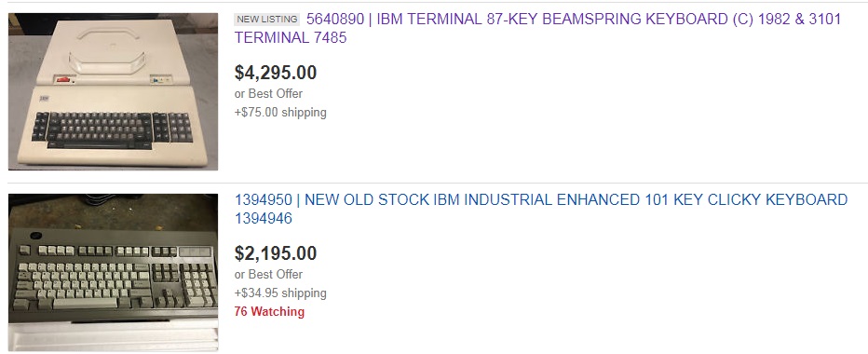Screen dimensions: 868x354
Task: Click the dark numeric keypad in the beamspring photo
Action: click(x=181, y=127)
